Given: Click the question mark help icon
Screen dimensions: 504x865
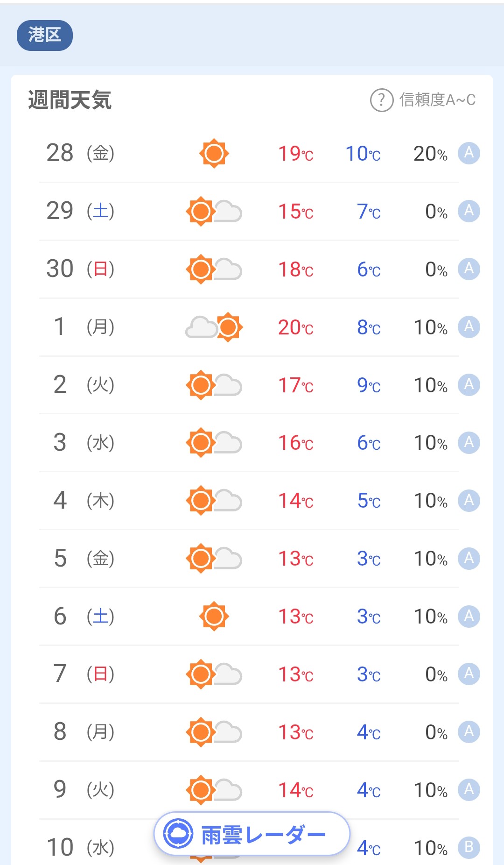Looking at the screenshot, I should (x=382, y=100).
